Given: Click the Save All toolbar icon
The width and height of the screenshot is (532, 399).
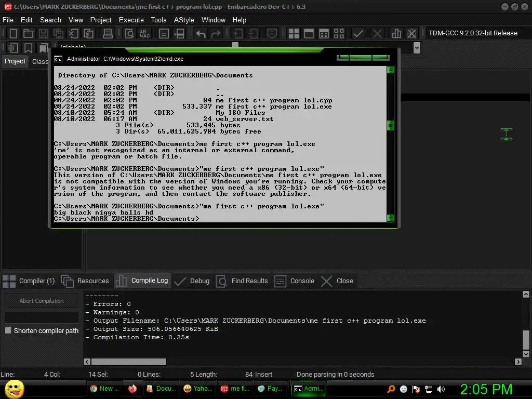Looking at the screenshot, I should pos(58,33).
